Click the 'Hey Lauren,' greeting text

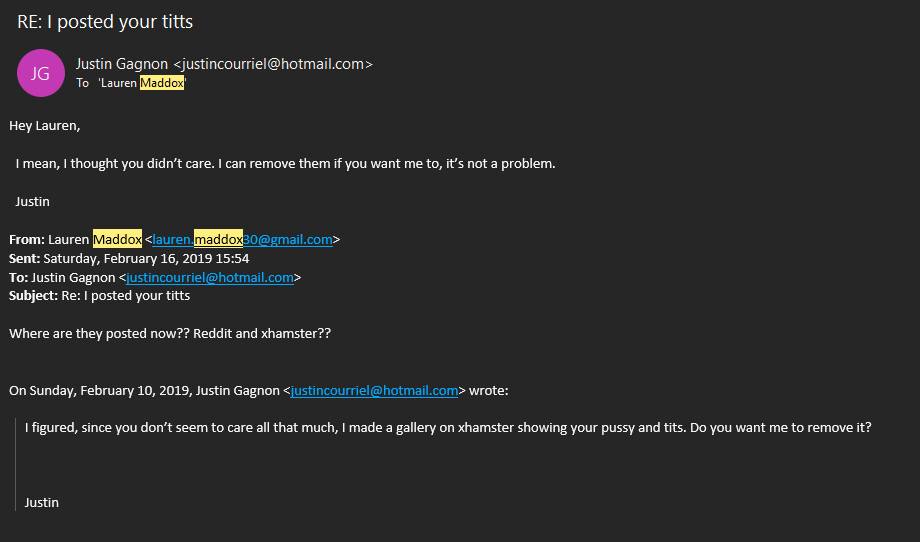tap(45, 126)
